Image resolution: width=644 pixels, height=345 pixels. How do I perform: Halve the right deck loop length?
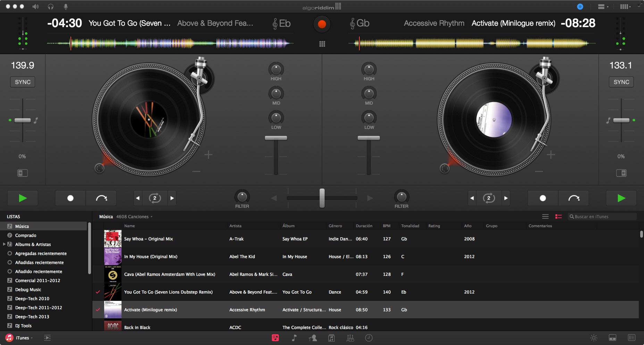point(472,198)
